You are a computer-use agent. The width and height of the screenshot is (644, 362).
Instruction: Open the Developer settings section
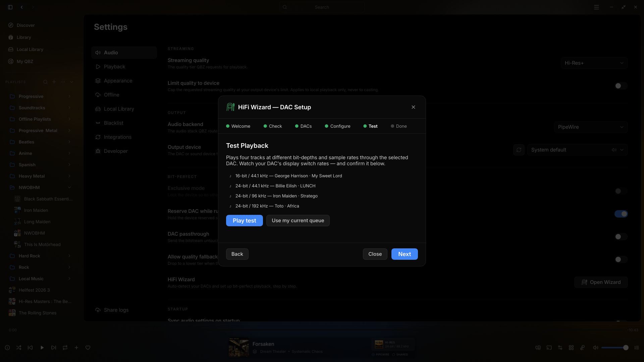tap(124, 151)
